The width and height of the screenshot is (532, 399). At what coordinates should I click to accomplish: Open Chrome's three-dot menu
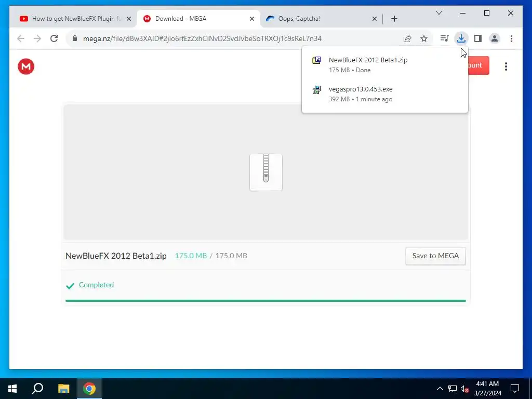coord(511,38)
